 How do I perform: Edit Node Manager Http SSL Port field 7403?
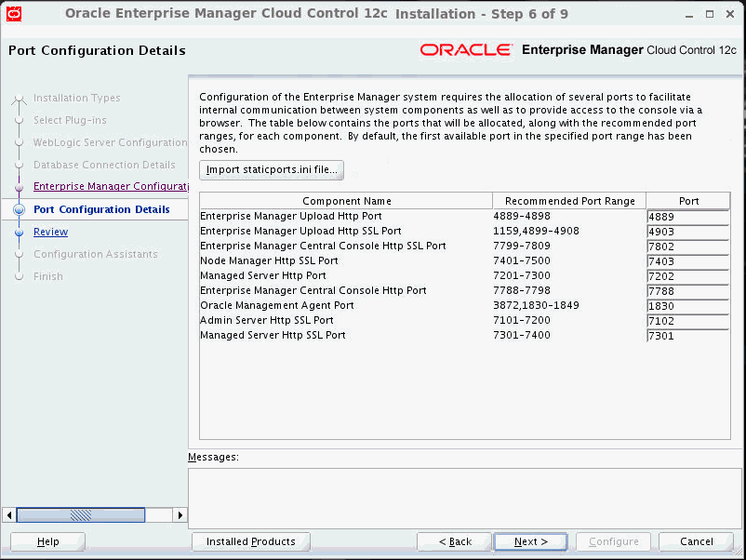point(688,261)
